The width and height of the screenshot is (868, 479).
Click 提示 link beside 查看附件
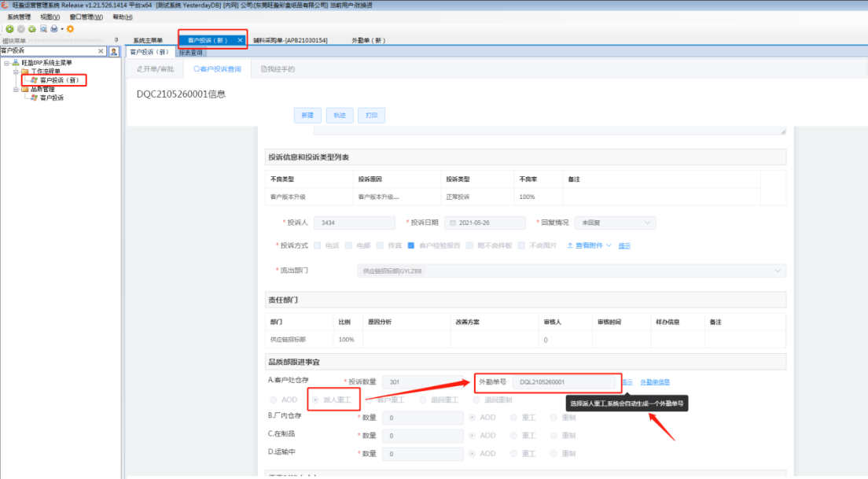click(x=624, y=246)
